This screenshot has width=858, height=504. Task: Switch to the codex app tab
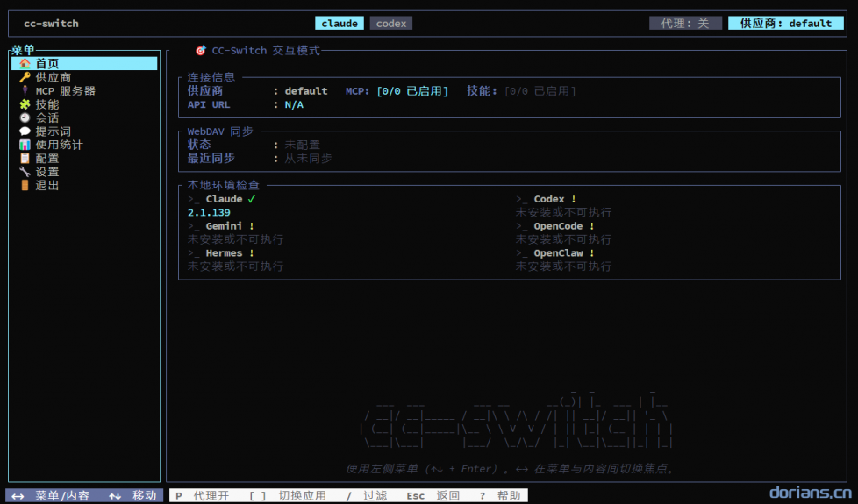click(x=391, y=23)
